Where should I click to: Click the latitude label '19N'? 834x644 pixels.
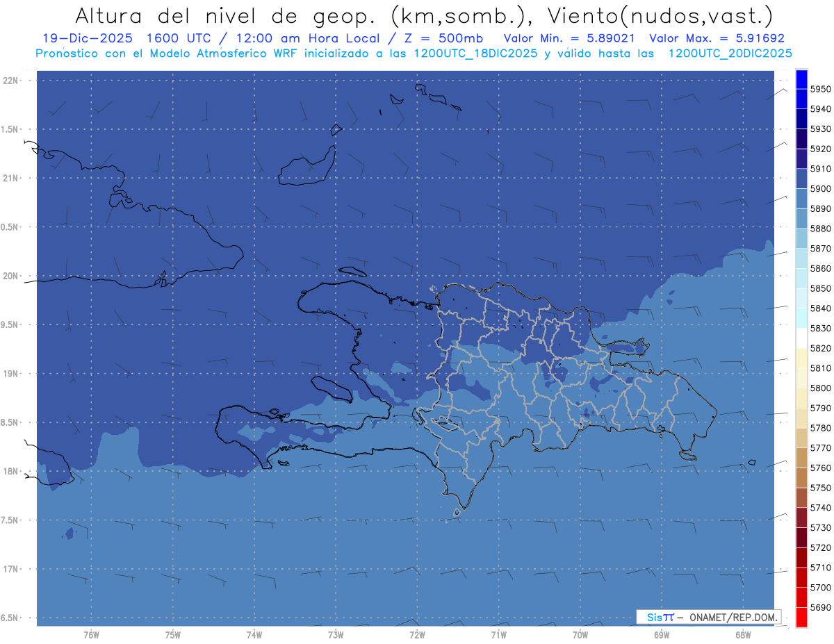(10, 373)
